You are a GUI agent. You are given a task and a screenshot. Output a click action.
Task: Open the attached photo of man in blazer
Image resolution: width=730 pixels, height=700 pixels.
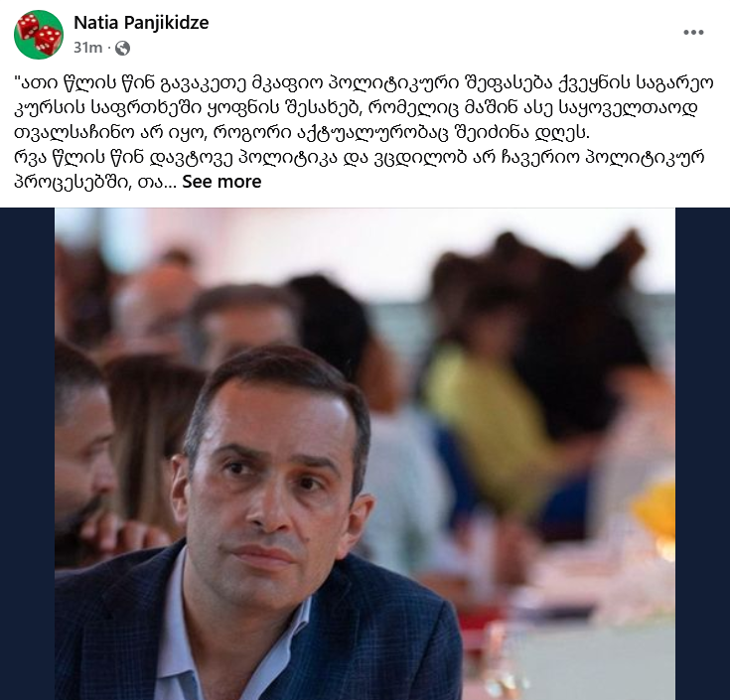pos(365,454)
